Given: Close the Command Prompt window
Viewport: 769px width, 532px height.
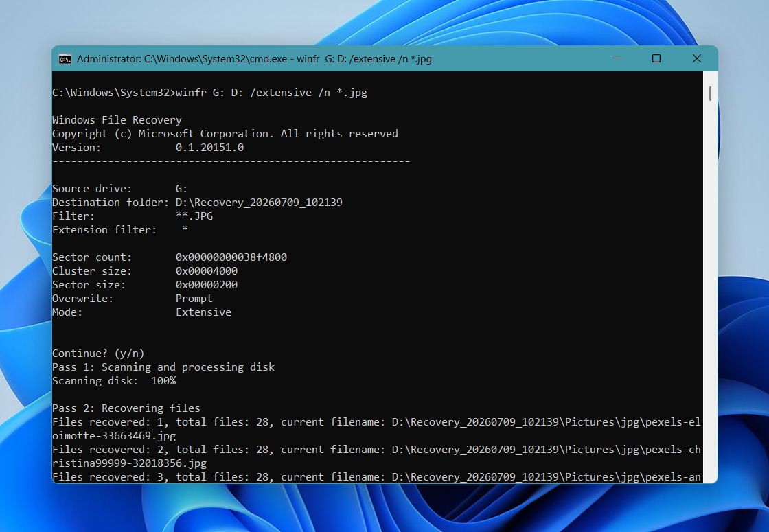Looking at the screenshot, I should (x=696, y=58).
